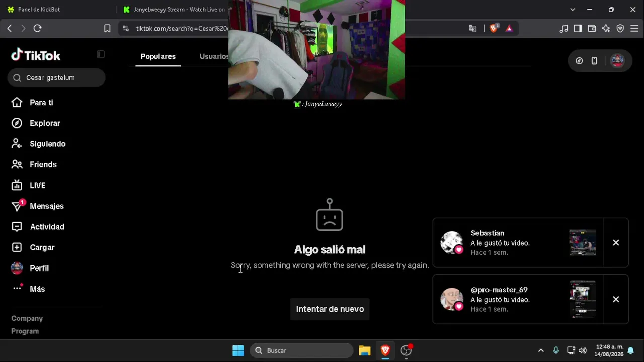Image resolution: width=644 pixels, height=362 pixels.
Task: Open the clock showing 12:48 a. m.
Action: coord(609,350)
